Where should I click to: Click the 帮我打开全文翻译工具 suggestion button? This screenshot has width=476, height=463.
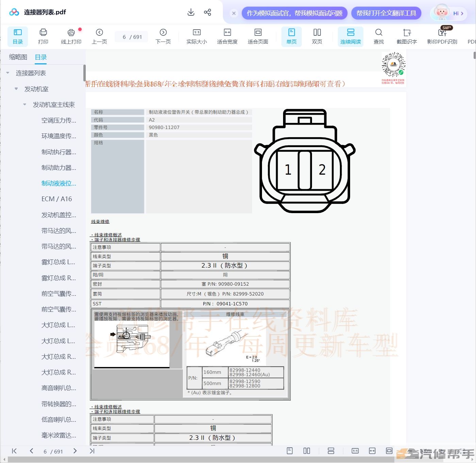[386, 13]
